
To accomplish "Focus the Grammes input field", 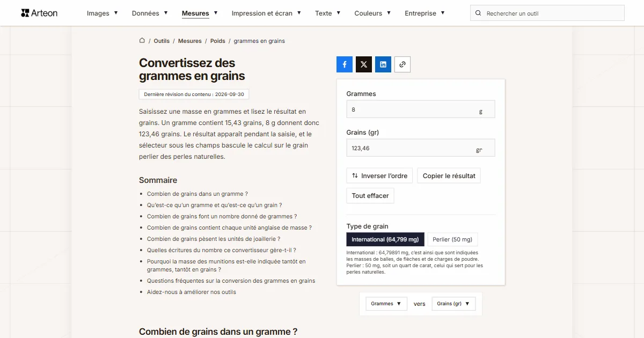I will (421, 109).
